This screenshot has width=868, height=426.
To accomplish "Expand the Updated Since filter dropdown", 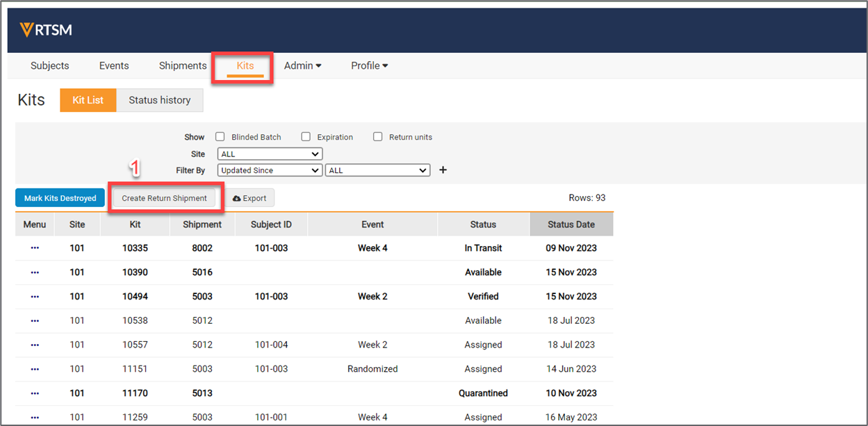I will (270, 170).
